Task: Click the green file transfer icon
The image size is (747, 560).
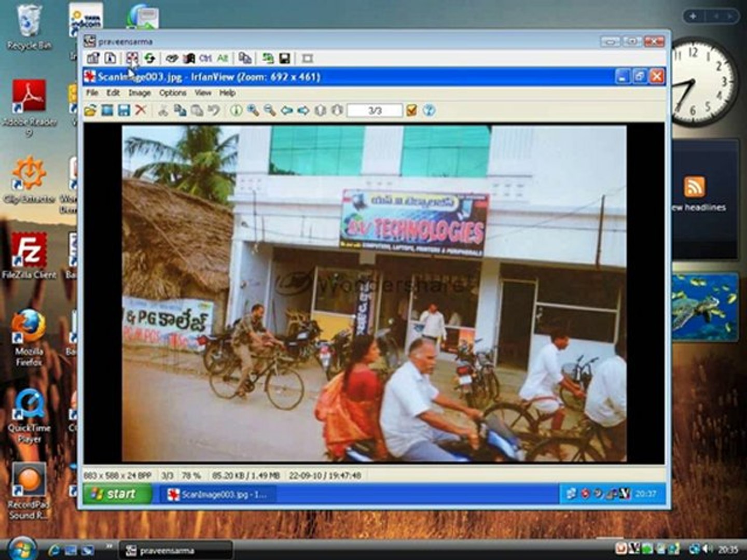Action: tap(267, 58)
